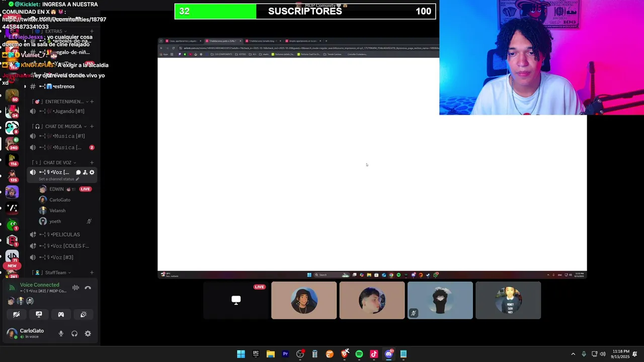The image size is (644, 362).
Task: Open the estrenos text channel
Action: (62, 86)
